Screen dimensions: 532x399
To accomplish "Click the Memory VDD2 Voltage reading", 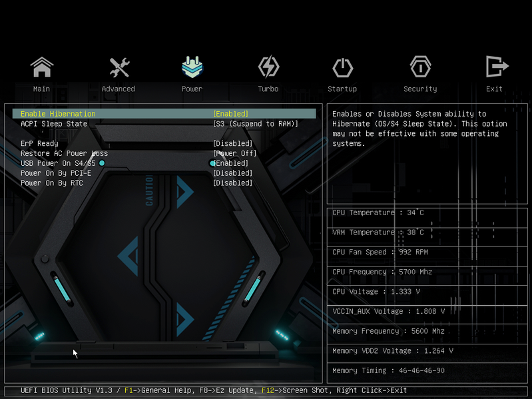I will pos(393,350).
